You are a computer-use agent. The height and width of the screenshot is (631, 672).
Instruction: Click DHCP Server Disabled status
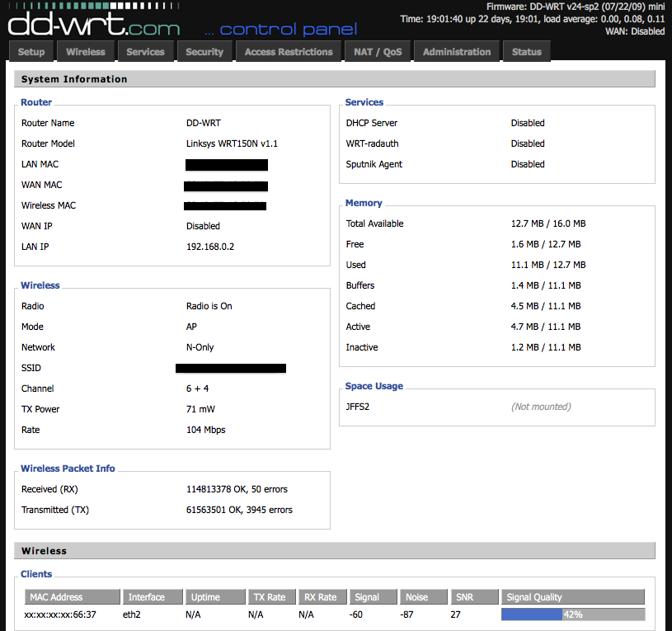point(528,123)
